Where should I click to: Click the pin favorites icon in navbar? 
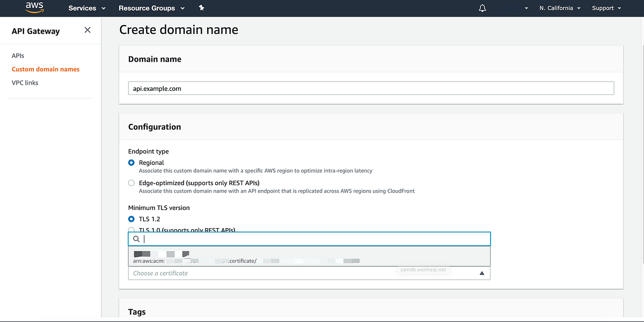[x=201, y=8]
